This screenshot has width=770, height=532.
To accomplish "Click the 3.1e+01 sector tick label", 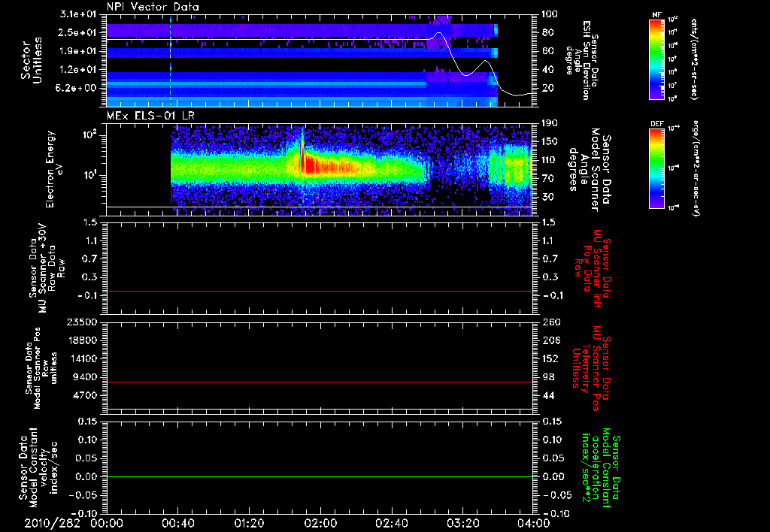I will coord(78,14).
